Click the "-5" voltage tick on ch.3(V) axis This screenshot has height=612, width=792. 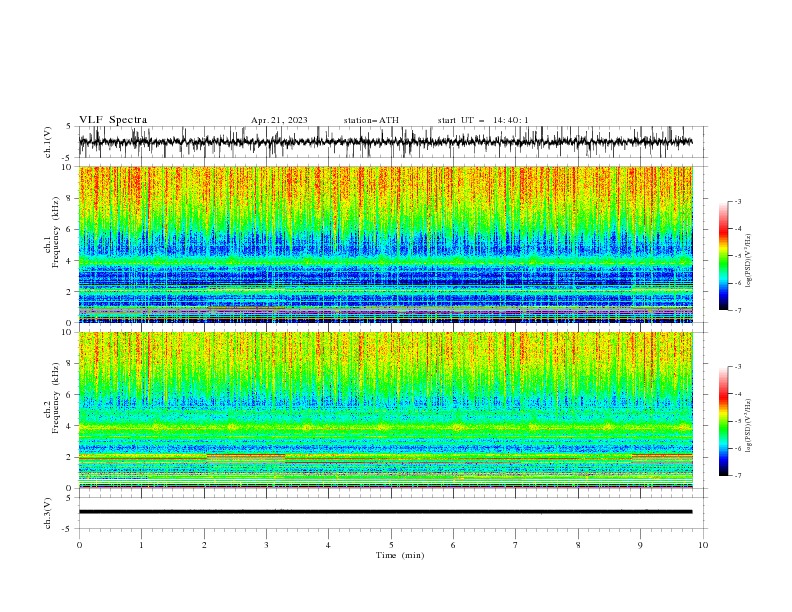pos(67,529)
